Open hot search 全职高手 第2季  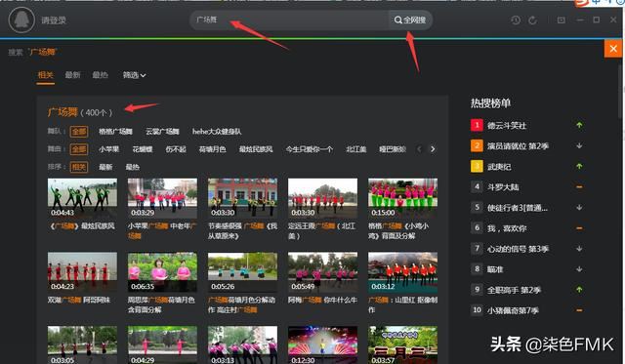514,291
